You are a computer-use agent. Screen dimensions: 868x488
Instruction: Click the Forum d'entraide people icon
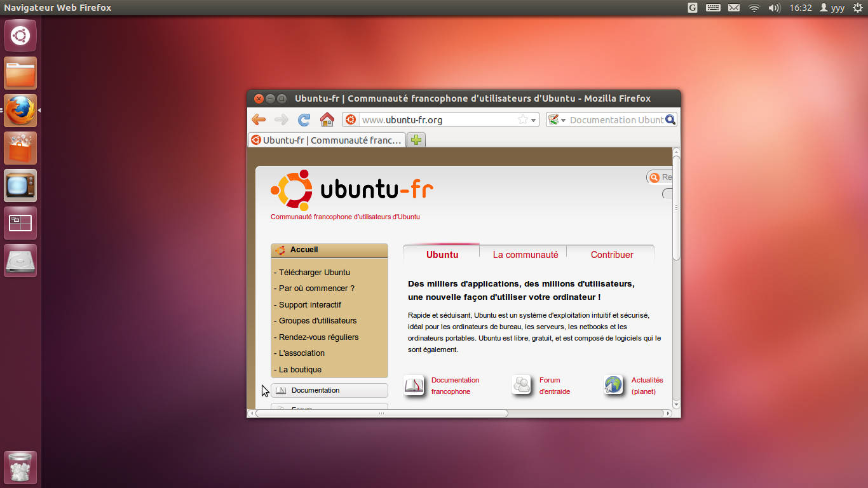pos(522,385)
